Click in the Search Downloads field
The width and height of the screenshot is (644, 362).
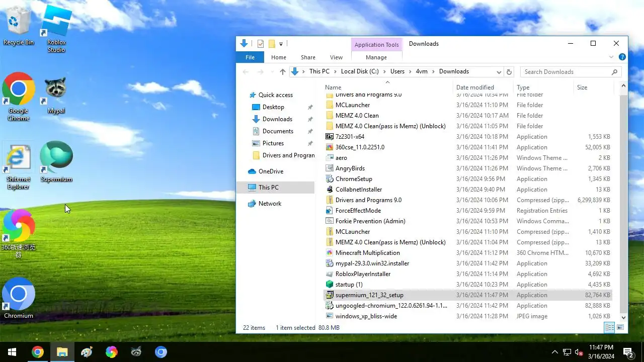click(x=571, y=72)
